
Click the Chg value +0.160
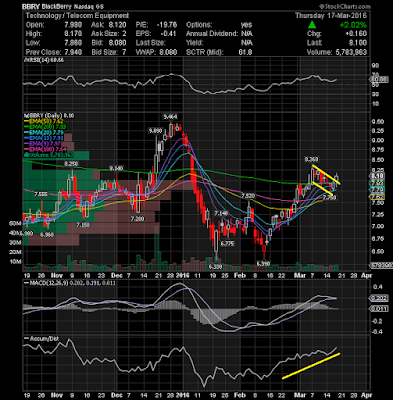click(x=355, y=34)
